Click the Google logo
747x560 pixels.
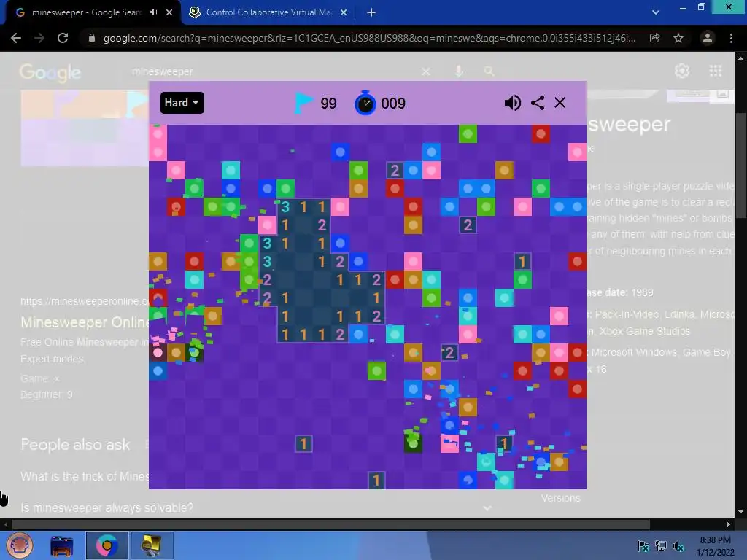(50, 72)
